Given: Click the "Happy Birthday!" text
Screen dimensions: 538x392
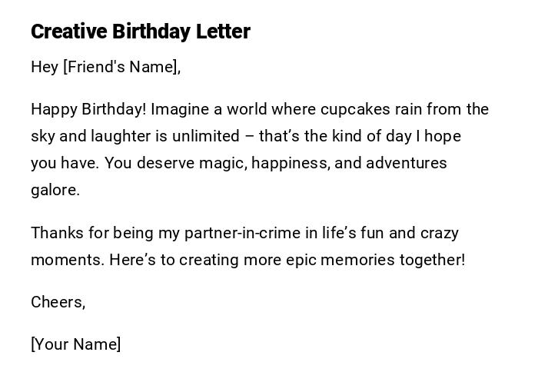Looking at the screenshot, I should click(88, 109).
